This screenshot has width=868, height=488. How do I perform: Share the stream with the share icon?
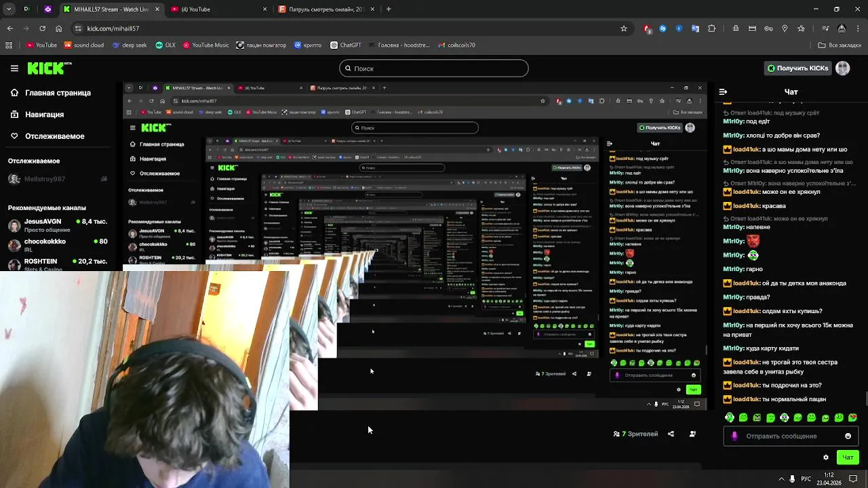[671, 434]
